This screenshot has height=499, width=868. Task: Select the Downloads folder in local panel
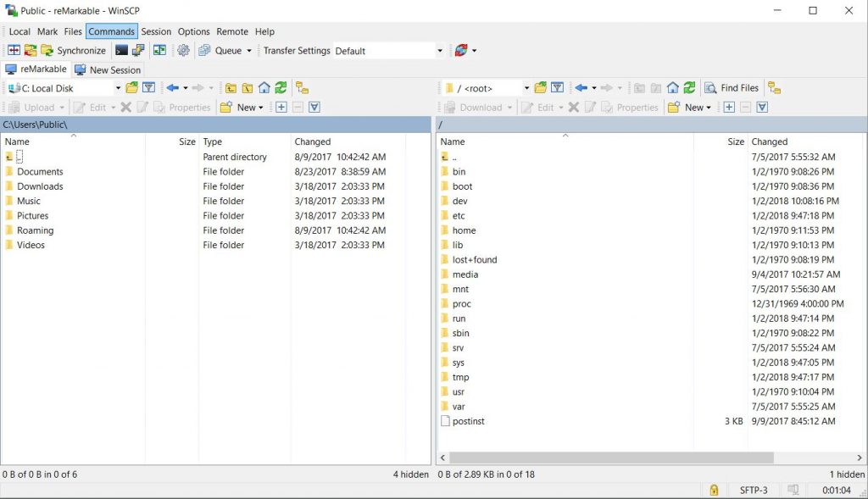(x=40, y=186)
